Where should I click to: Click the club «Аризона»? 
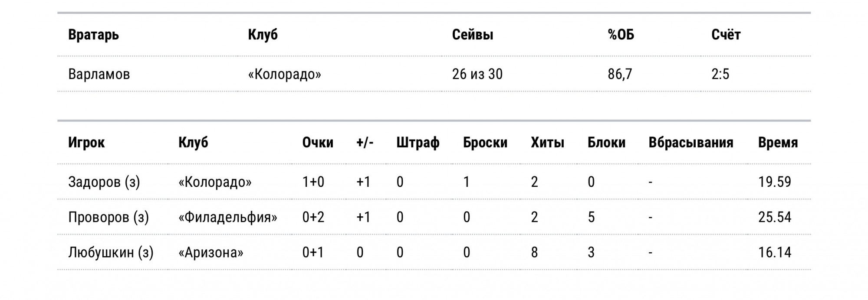point(210,252)
